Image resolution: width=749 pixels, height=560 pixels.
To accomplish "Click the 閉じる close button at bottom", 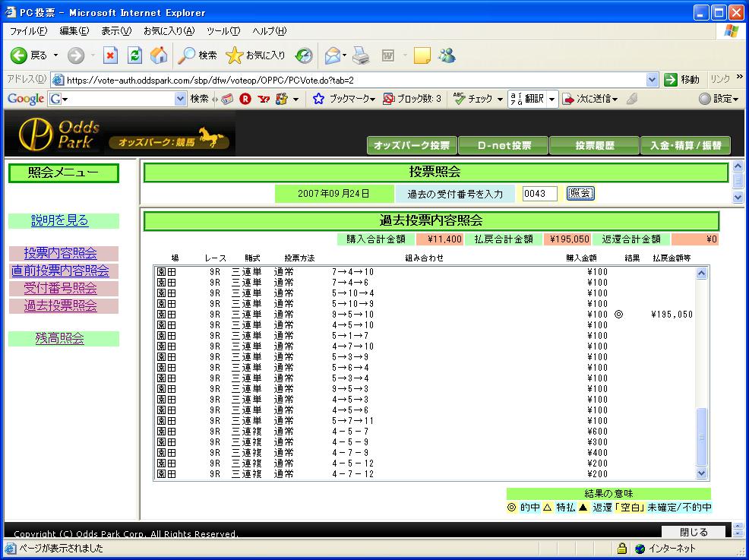I will coord(694,532).
